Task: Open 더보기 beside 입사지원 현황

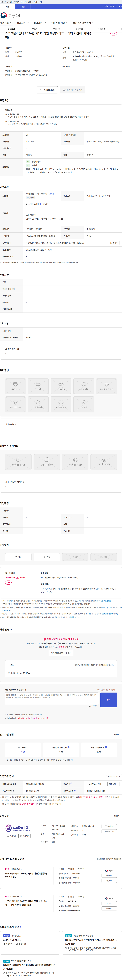Action: (x=118, y=735)
